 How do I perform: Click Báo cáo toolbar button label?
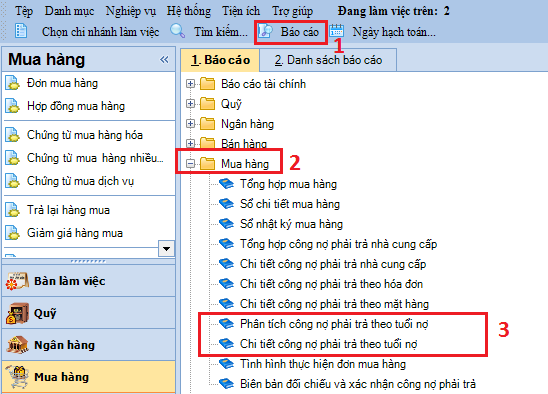click(x=300, y=32)
